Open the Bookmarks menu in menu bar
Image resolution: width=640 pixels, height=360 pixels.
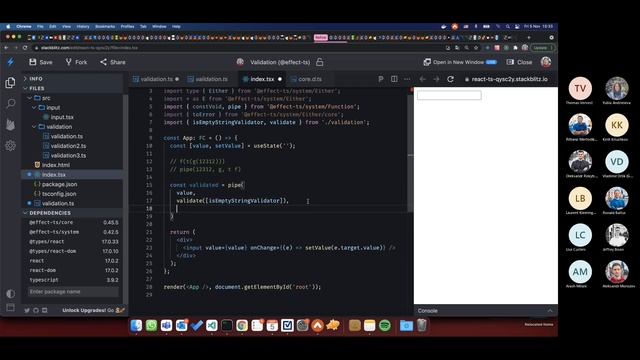click(105, 27)
